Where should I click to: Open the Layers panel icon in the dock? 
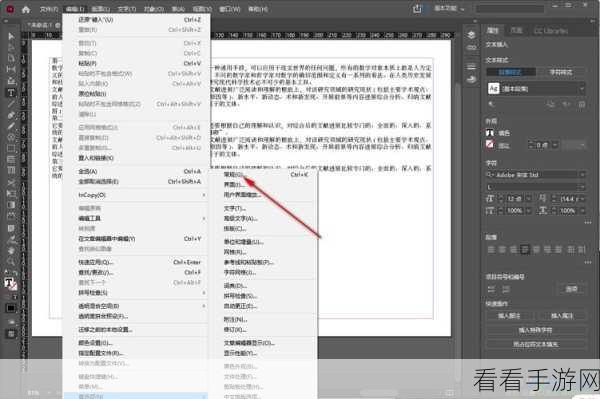coord(471,35)
